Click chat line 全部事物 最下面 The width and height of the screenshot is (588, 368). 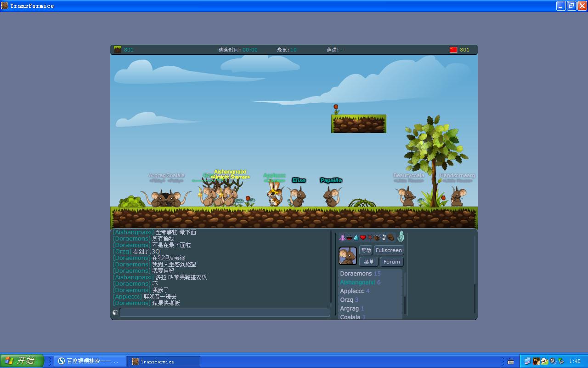[155, 232]
